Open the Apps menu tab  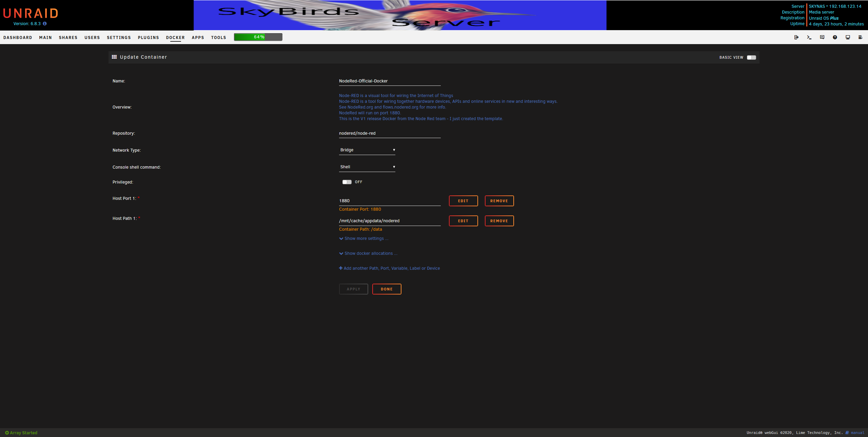(x=198, y=38)
